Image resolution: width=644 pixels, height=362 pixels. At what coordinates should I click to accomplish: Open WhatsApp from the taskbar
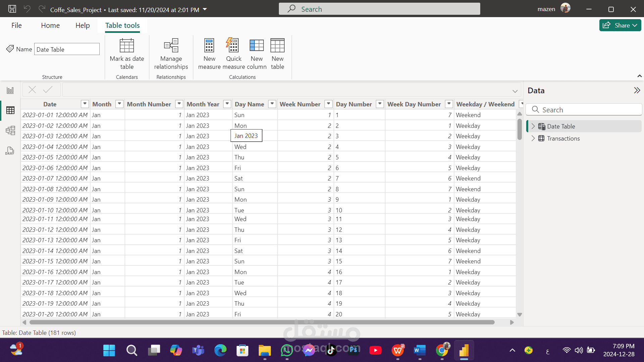287,351
